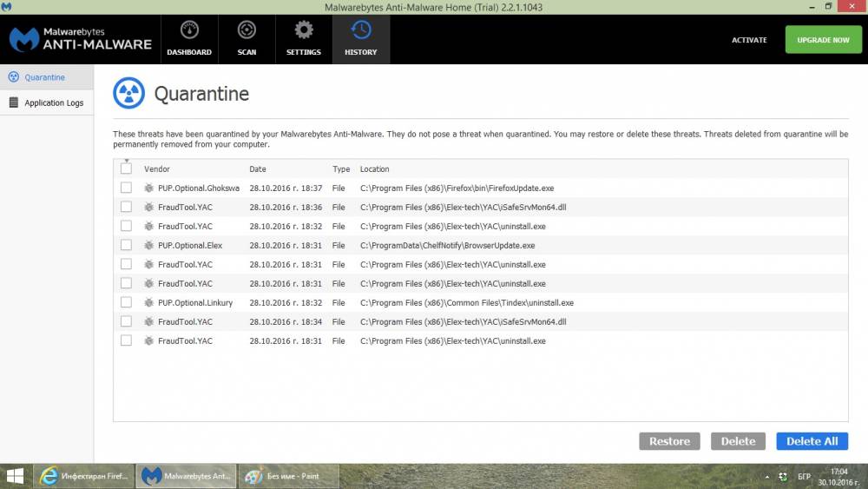Open the Paint taskbar window
Image resolution: width=868 pixels, height=489 pixels.
(x=288, y=476)
